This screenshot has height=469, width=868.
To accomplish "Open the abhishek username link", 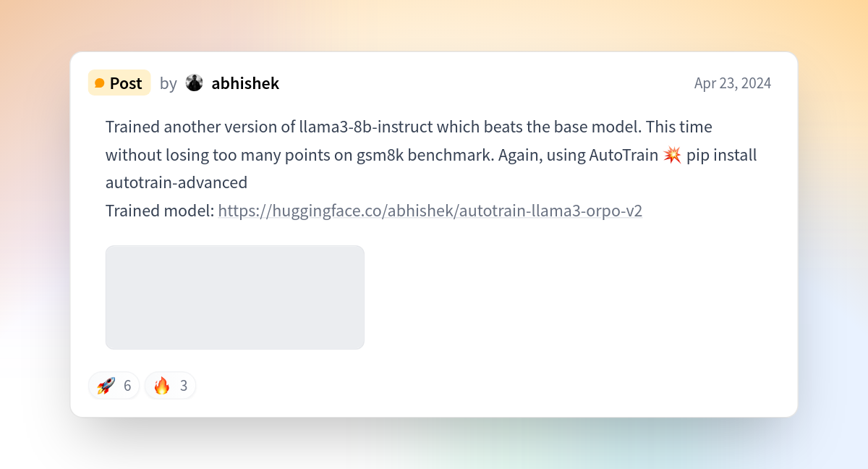I will pyautogui.click(x=245, y=83).
